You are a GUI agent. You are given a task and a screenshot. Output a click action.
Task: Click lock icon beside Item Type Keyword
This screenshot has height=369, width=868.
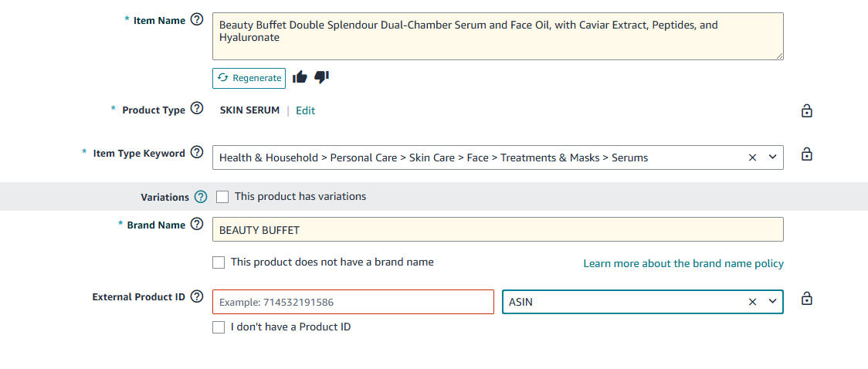pos(806,154)
